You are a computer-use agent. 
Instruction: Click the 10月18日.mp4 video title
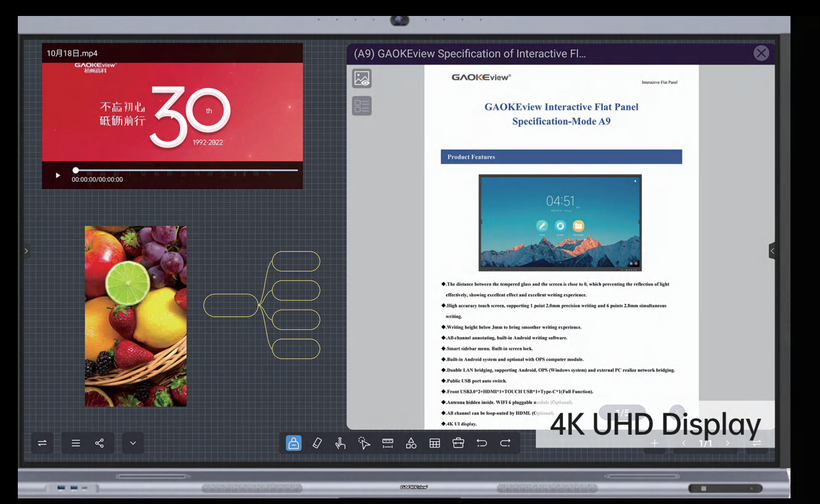[x=72, y=53]
